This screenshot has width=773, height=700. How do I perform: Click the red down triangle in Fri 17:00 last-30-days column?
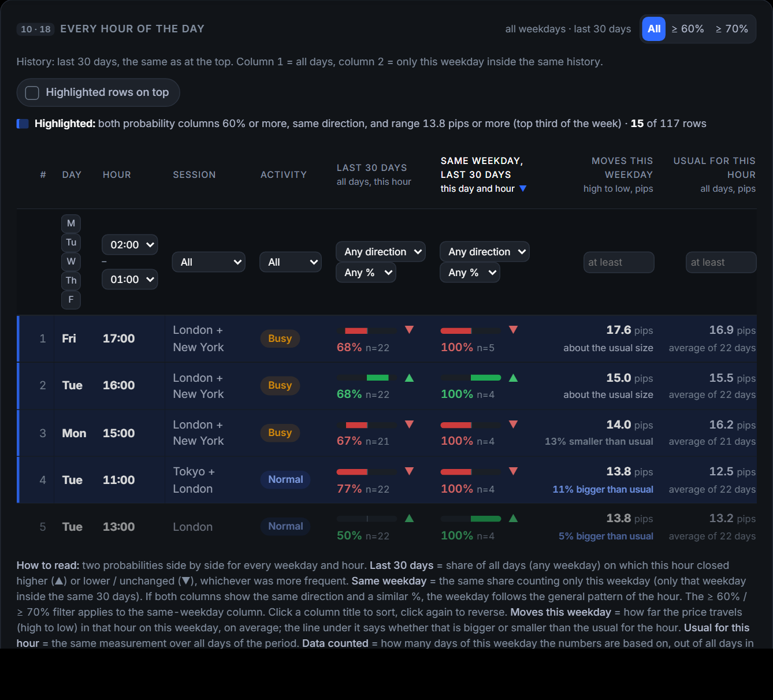click(x=409, y=330)
